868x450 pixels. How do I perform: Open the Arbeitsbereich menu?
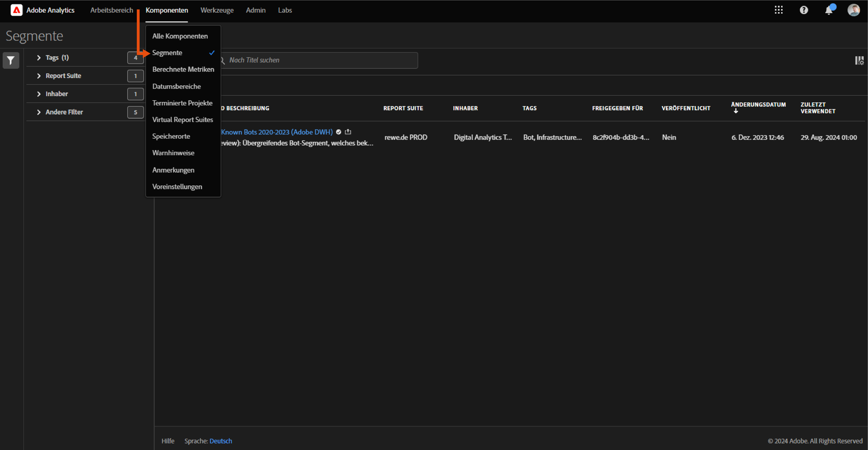(x=112, y=10)
